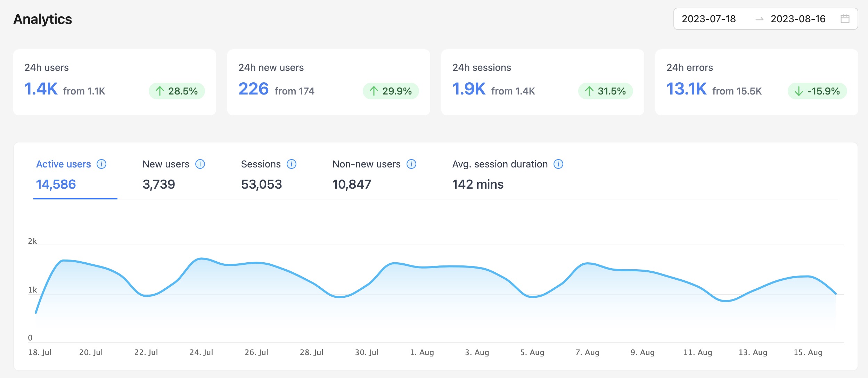Image resolution: width=868 pixels, height=378 pixels.
Task: Click the '30. Jul' axis label
Action: click(367, 352)
